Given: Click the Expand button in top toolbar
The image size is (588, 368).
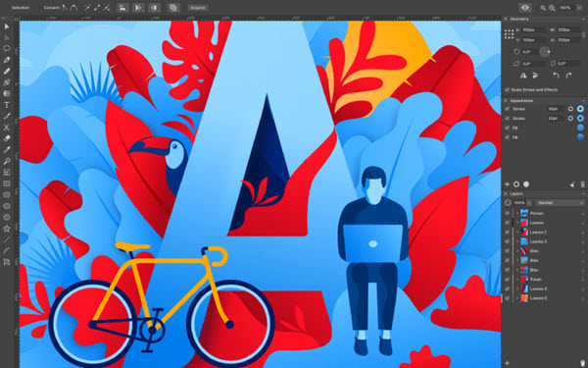Looking at the screenshot, I should (x=198, y=8).
